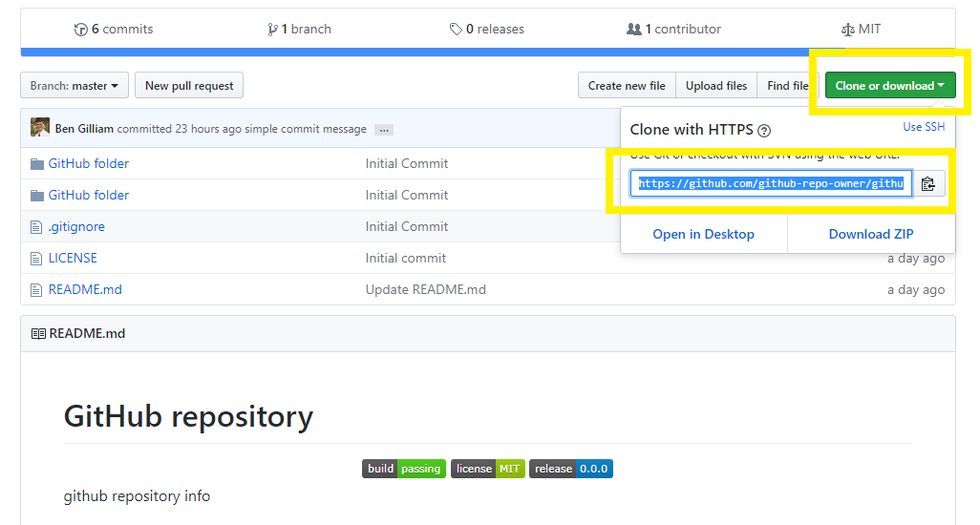Screen dimensions: 980x525
Task: Switch to Use SSH
Action: tap(924, 127)
